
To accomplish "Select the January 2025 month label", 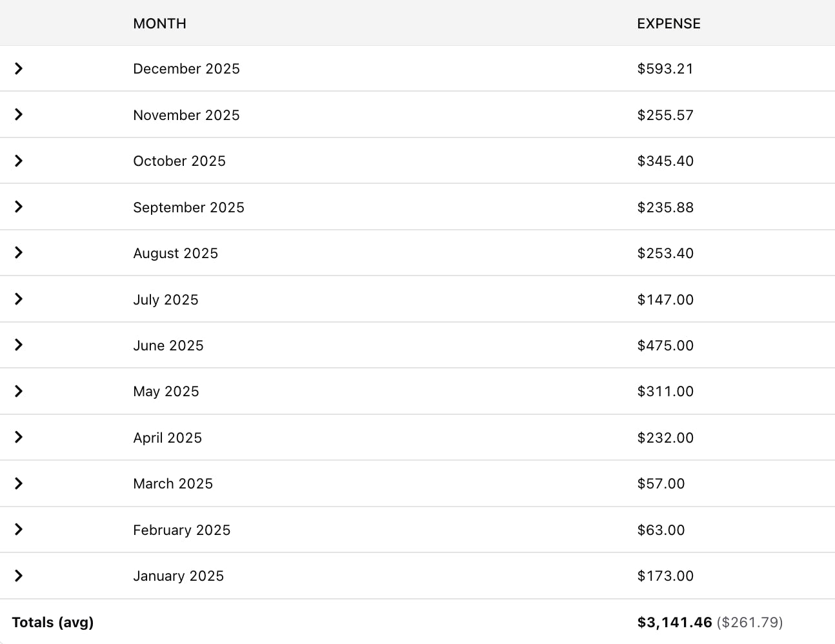I will point(178,576).
